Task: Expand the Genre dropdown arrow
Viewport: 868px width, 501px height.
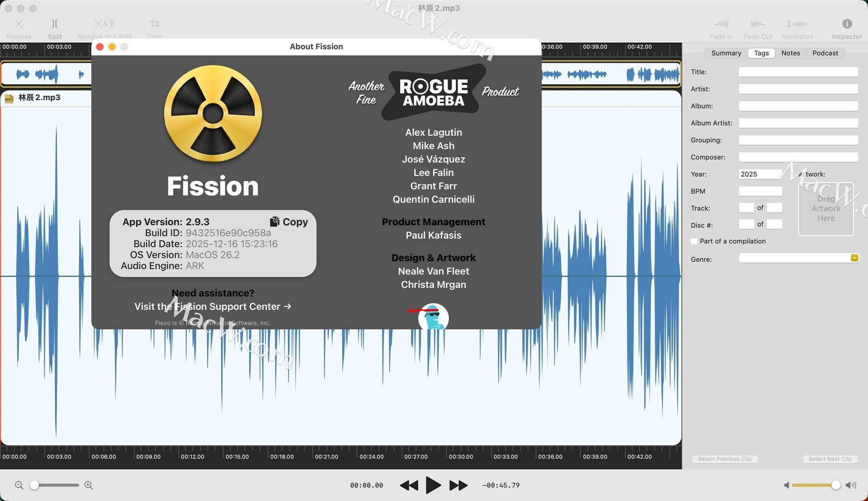Action: 854,258
